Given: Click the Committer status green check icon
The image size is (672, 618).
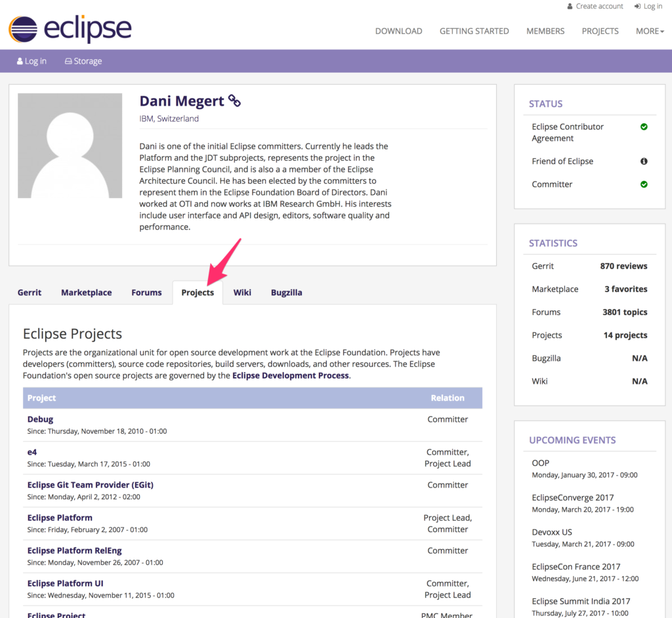Looking at the screenshot, I should pos(644,184).
